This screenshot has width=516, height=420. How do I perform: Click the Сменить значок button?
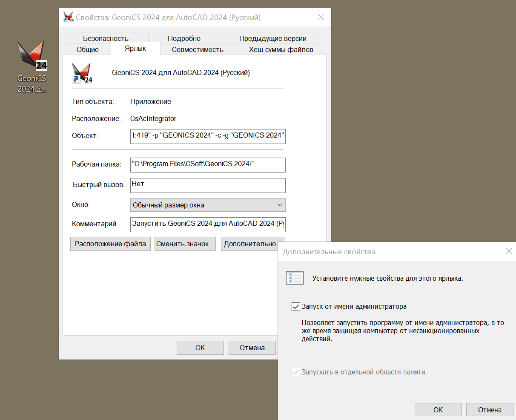click(x=185, y=244)
